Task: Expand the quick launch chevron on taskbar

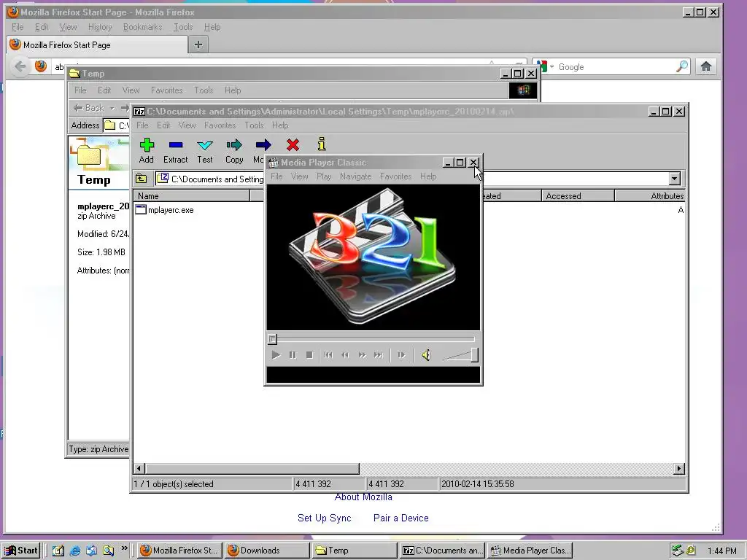Action: (124, 548)
